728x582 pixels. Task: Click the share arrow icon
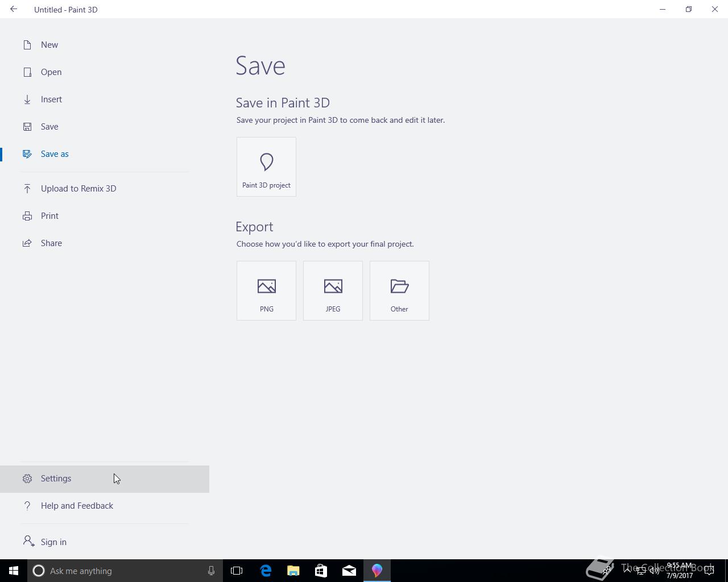click(27, 243)
